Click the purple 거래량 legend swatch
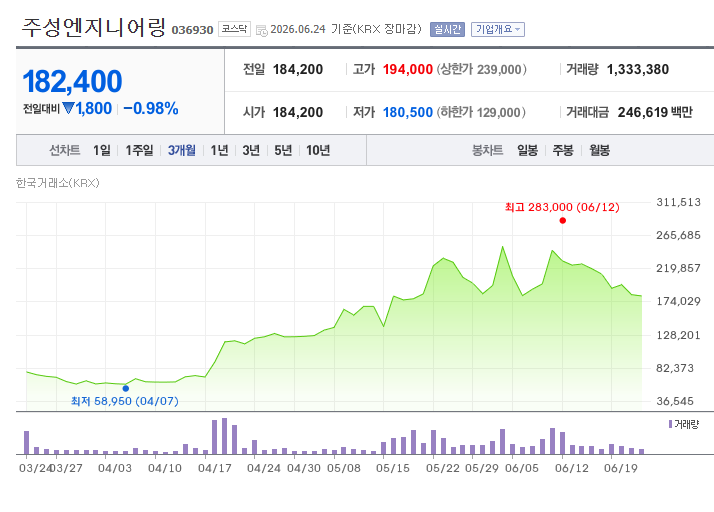The height and width of the screenshot is (512, 714). click(670, 424)
